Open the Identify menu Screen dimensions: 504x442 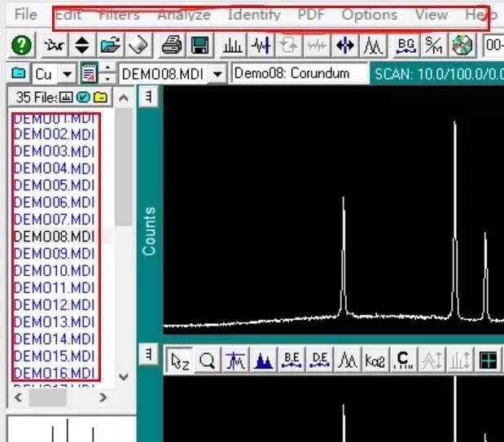click(x=254, y=15)
